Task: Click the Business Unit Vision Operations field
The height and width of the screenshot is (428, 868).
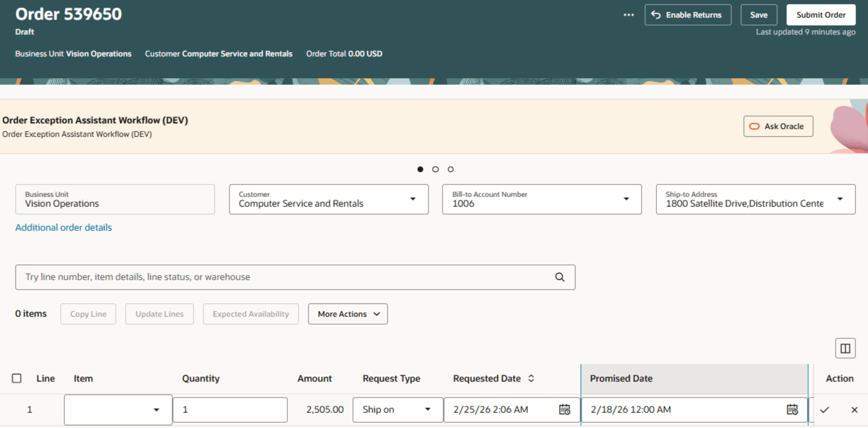Action: [115, 199]
